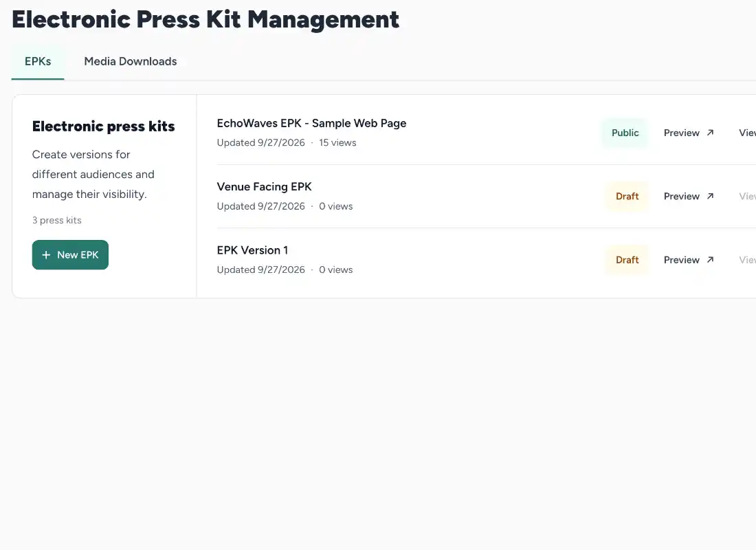Click the Public status badge for EchoWaves EPK
This screenshot has width=756, height=550.
[x=625, y=133]
